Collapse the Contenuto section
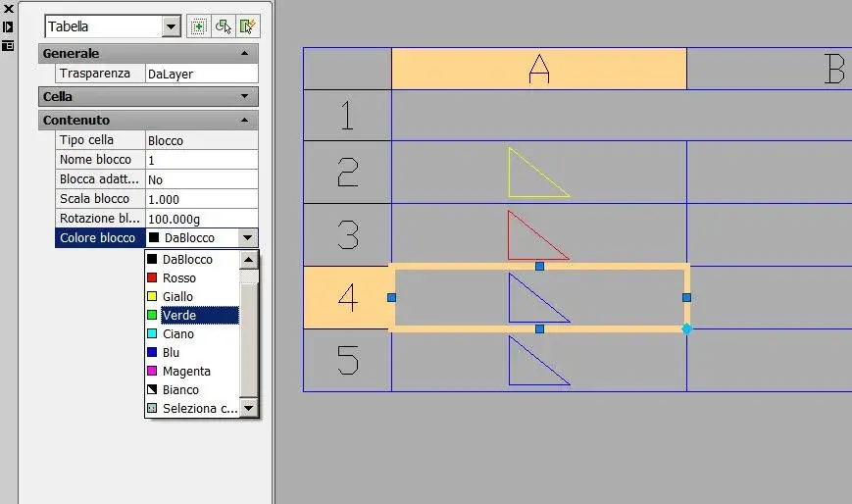This screenshot has width=852, height=504. 244,121
